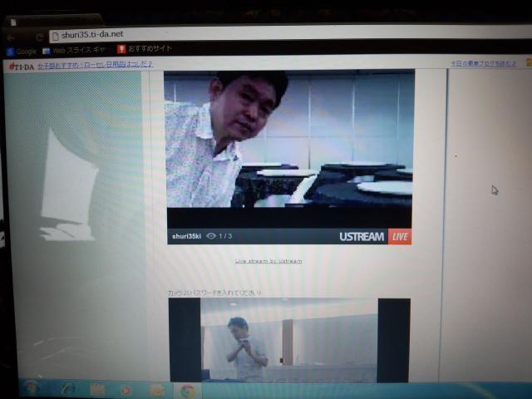532x399 pixels.
Task: Click the blue Google bookmark icon
Action: tap(10, 52)
